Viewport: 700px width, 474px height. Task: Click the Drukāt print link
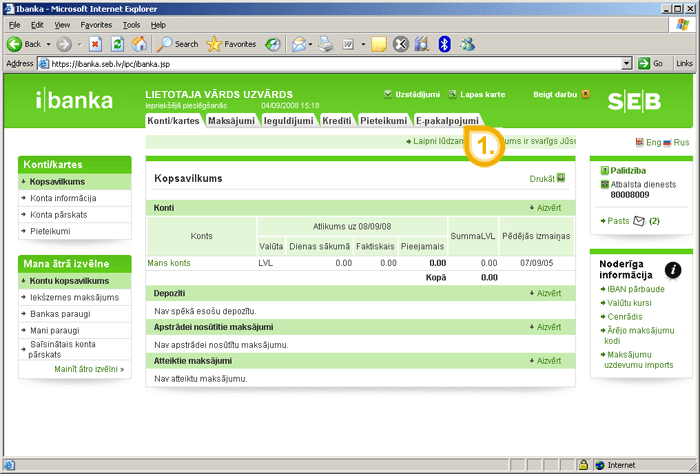[x=547, y=179]
